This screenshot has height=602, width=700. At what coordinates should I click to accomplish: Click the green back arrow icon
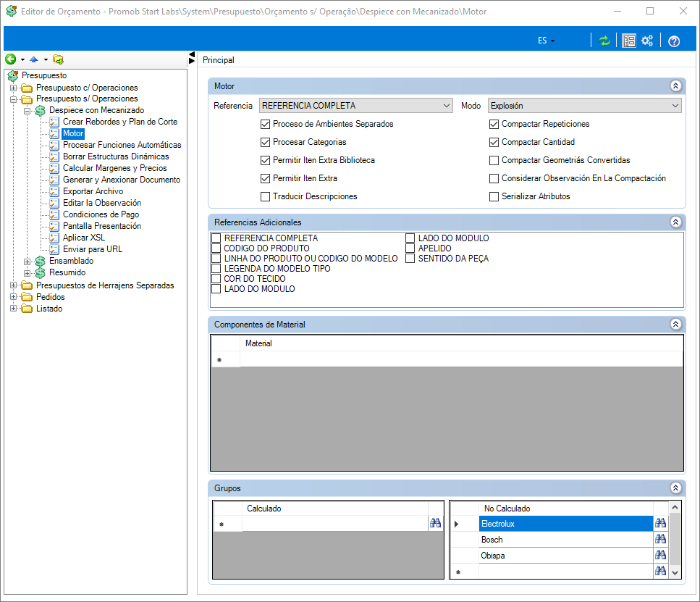(x=11, y=59)
